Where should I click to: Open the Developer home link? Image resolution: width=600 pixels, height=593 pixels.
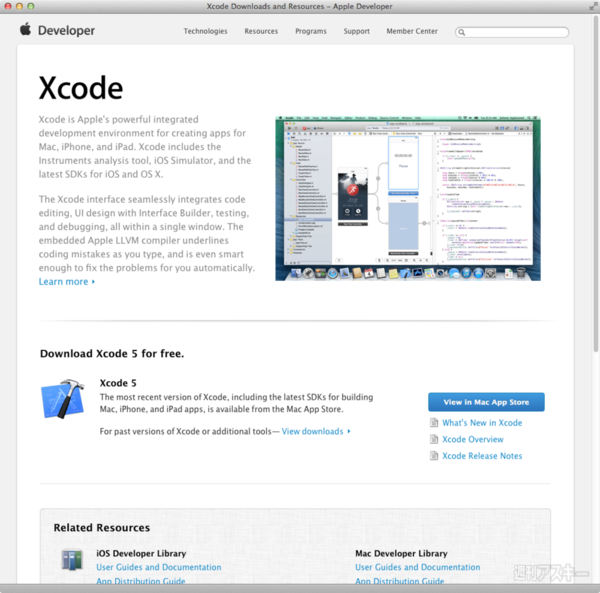(66, 31)
